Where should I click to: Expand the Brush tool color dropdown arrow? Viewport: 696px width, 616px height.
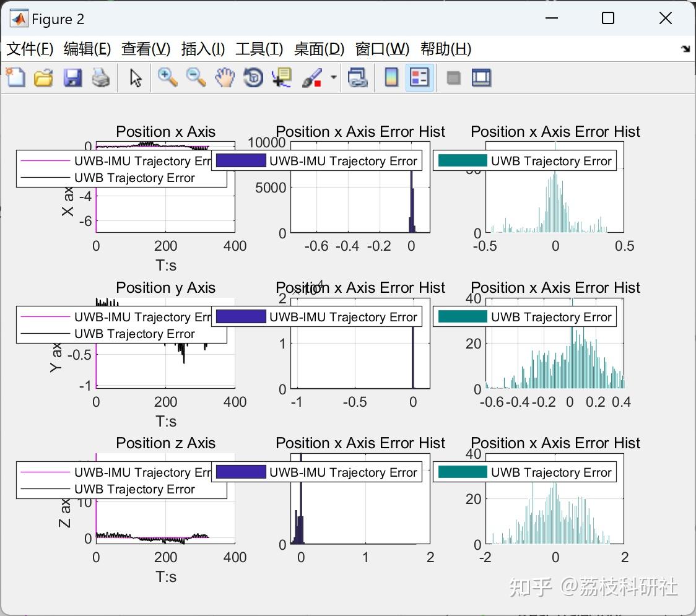(x=333, y=77)
